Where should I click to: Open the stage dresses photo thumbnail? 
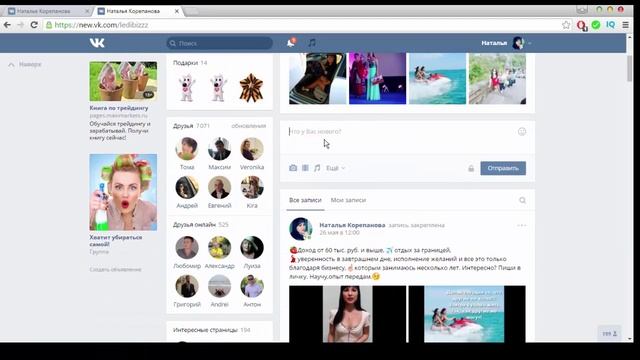click(378, 78)
